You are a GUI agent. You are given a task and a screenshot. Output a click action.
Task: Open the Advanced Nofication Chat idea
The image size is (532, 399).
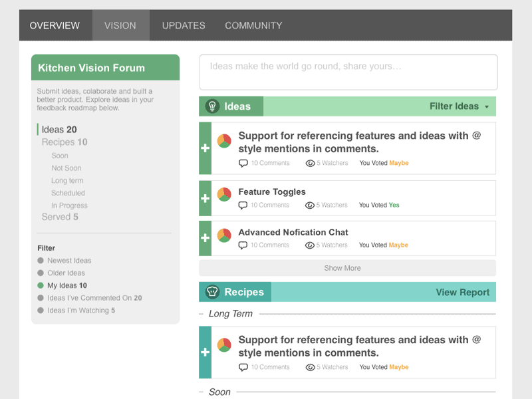tap(293, 232)
